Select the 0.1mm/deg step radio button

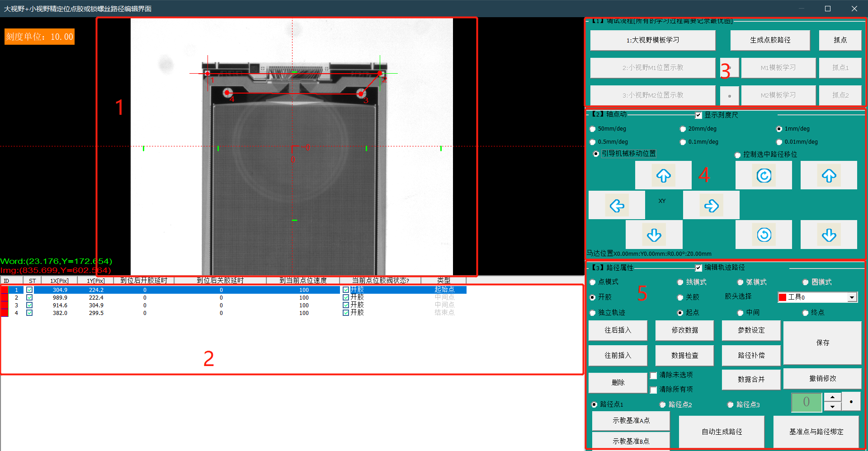[683, 142]
